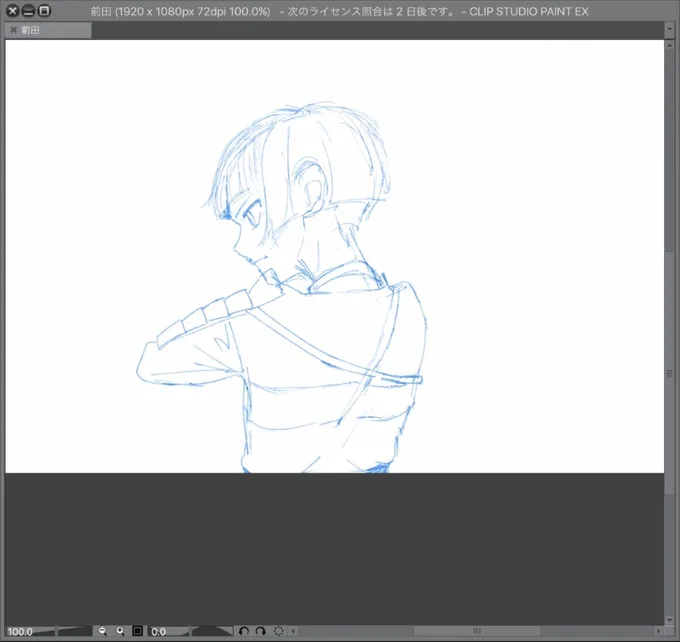Rotate the canvas right
Image resolution: width=680 pixels, height=642 pixels.
click(x=261, y=631)
